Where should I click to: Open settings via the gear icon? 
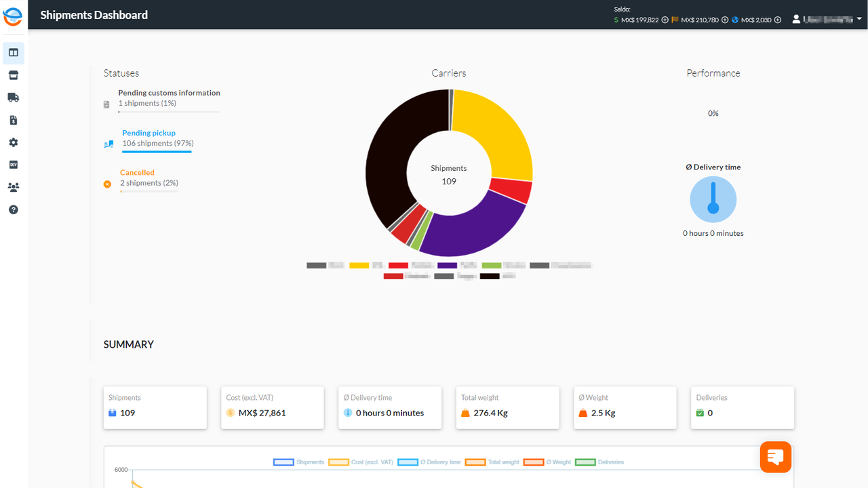coord(13,142)
